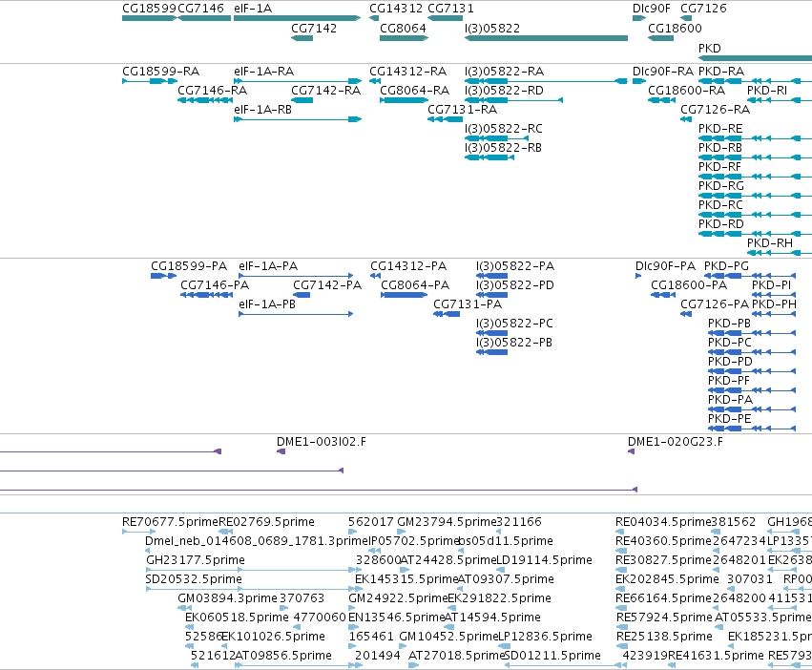
Task: Select EST EK202845.5prime
Action: (x=667, y=579)
